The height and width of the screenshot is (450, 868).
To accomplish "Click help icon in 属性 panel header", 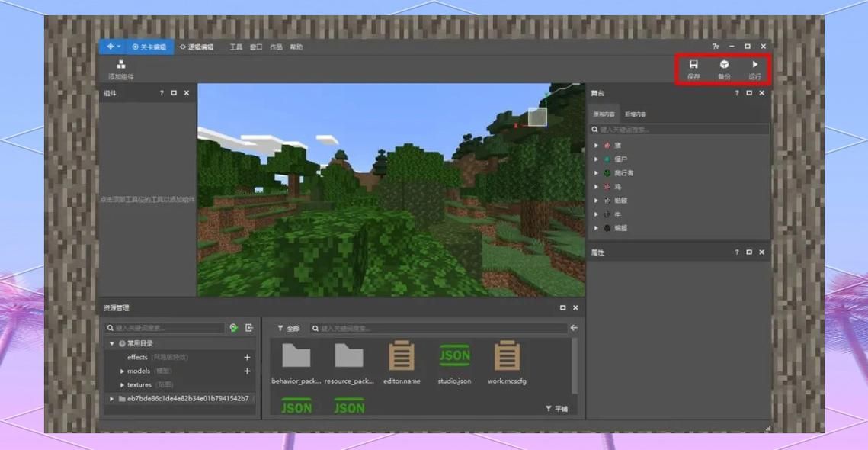I will 737,252.
